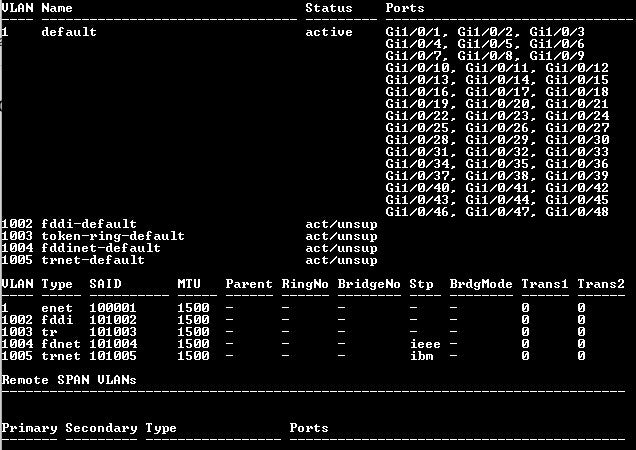Click the 'default' VLAN name text

pos(69,32)
